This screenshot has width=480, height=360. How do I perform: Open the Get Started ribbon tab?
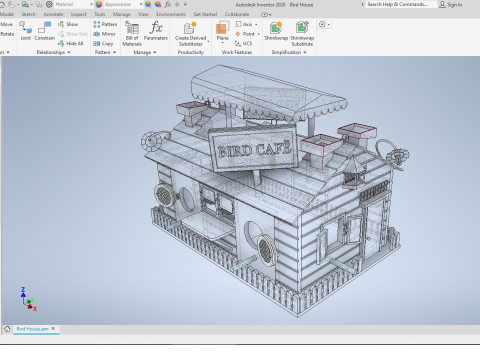[x=205, y=14]
